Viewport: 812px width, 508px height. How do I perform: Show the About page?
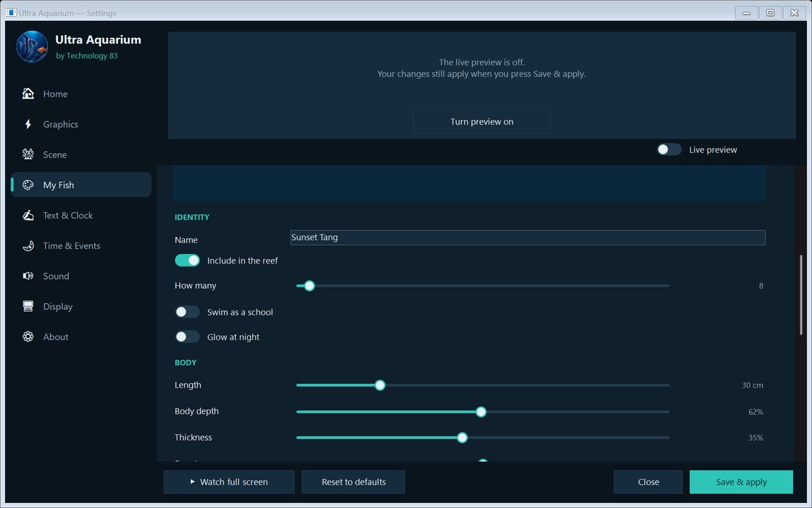(81, 337)
